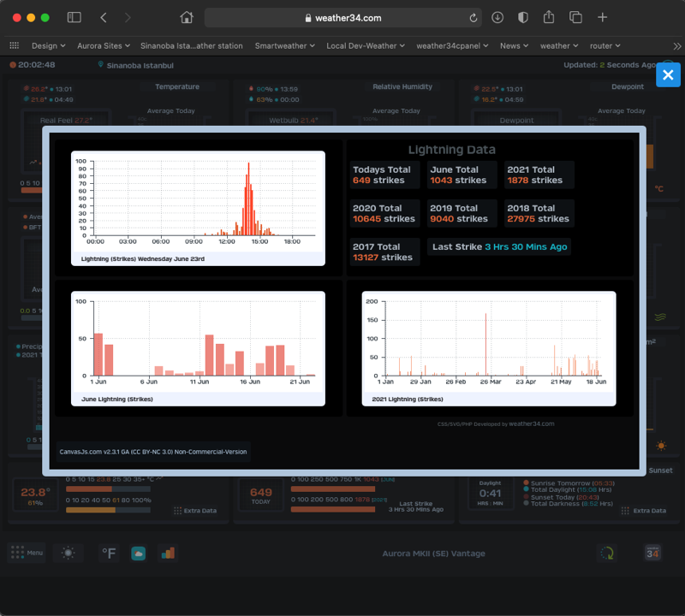Click the humidity percentage progress bar
This screenshot has height=616, width=685.
coord(108,509)
